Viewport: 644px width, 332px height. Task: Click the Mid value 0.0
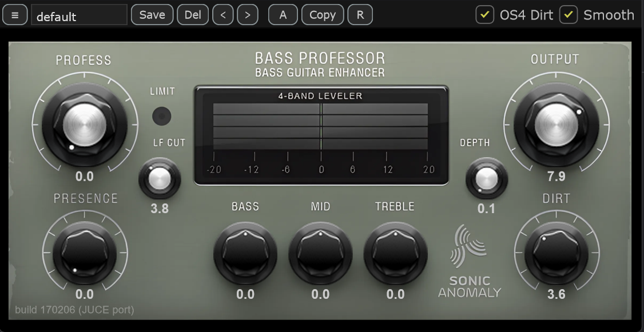tap(320, 294)
